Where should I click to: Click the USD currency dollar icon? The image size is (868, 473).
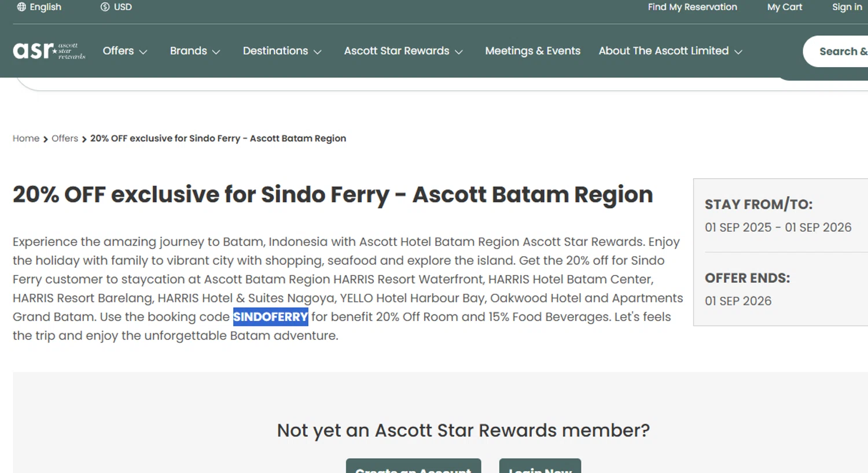105,7
